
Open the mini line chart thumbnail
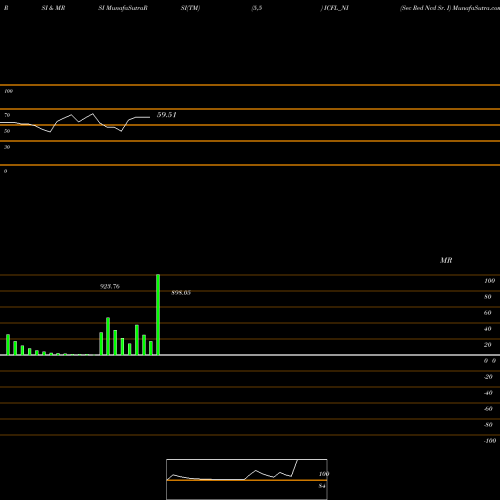pos(247,479)
